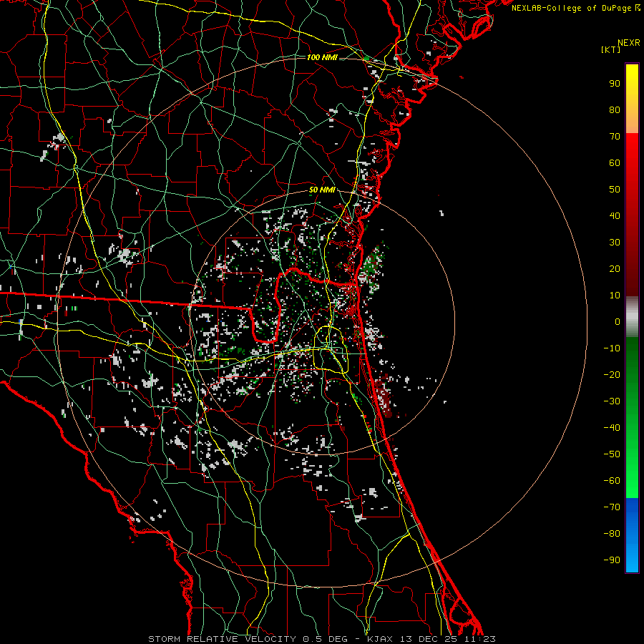Pick the green segment of the velocity color bar
The image size is (644, 644).
[x=632, y=418]
